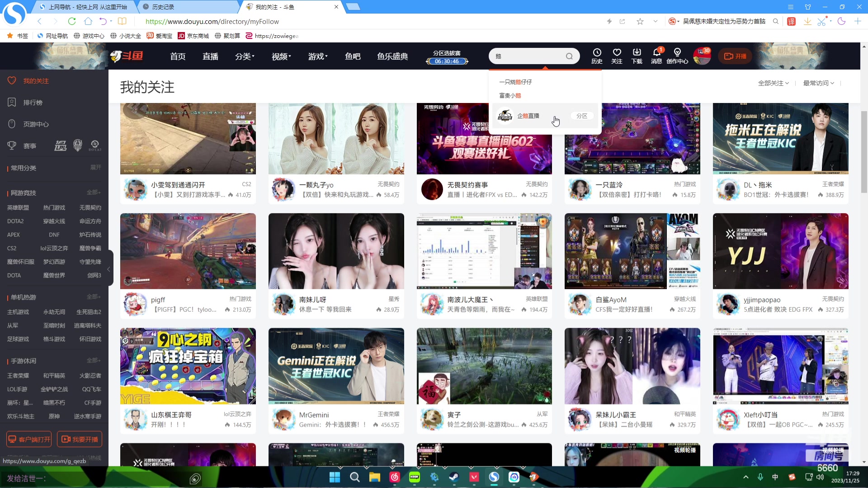Open 鱼乐盛典 nav tab
Image resolution: width=868 pixels, height=488 pixels.
[x=392, y=56]
